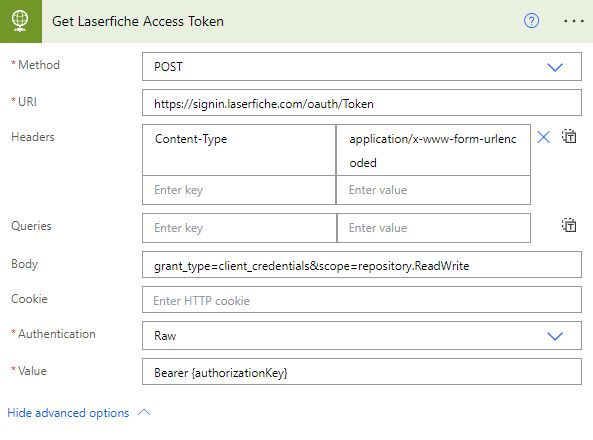The height and width of the screenshot is (440, 593).
Task: Click the Queries Enter value field
Action: pyautogui.click(x=434, y=228)
